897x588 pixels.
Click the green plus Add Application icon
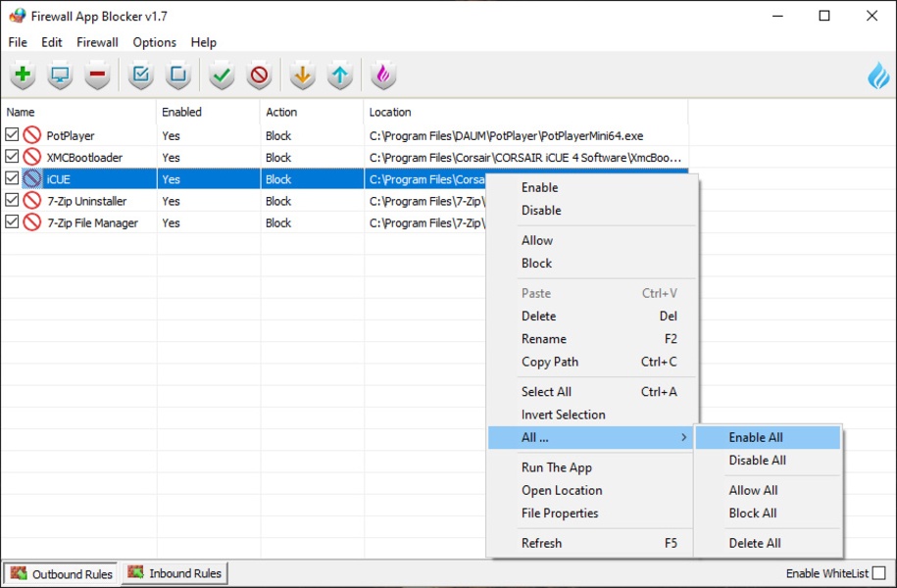click(23, 74)
